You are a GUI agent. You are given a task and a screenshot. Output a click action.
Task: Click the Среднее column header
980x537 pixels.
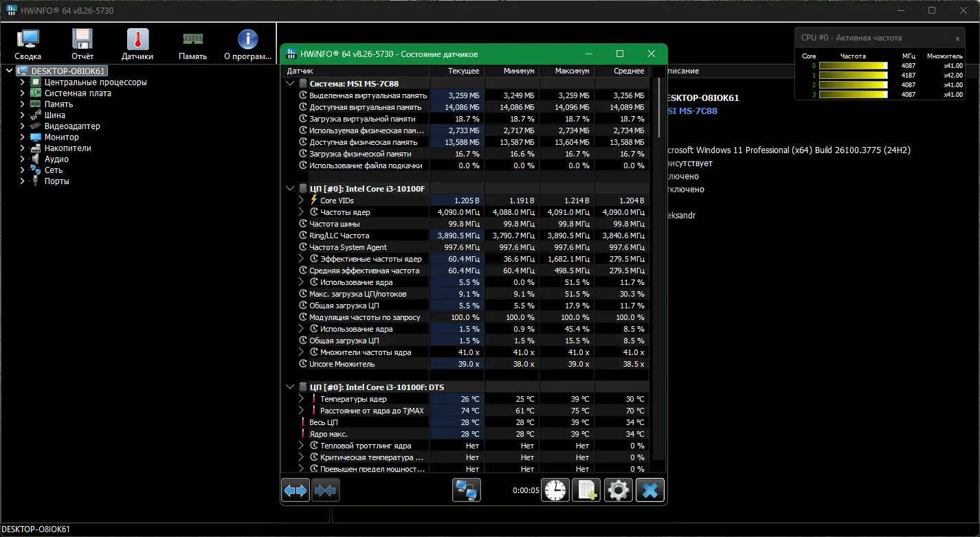622,71
